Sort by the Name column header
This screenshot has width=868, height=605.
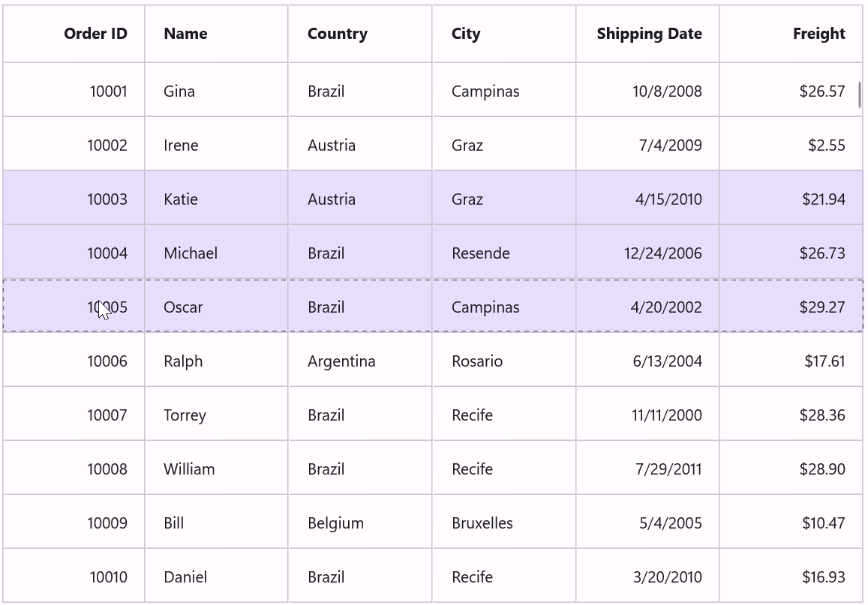click(217, 34)
